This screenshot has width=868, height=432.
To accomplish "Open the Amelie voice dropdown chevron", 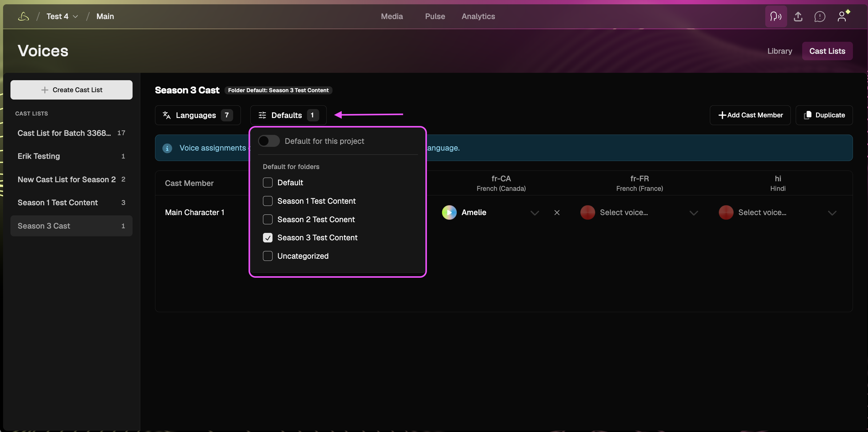I will point(535,213).
